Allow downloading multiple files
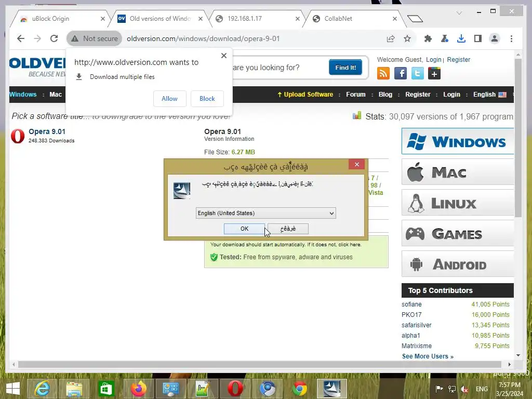This screenshot has height=399, width=532. pyautogui.click(x=170, y=99)
